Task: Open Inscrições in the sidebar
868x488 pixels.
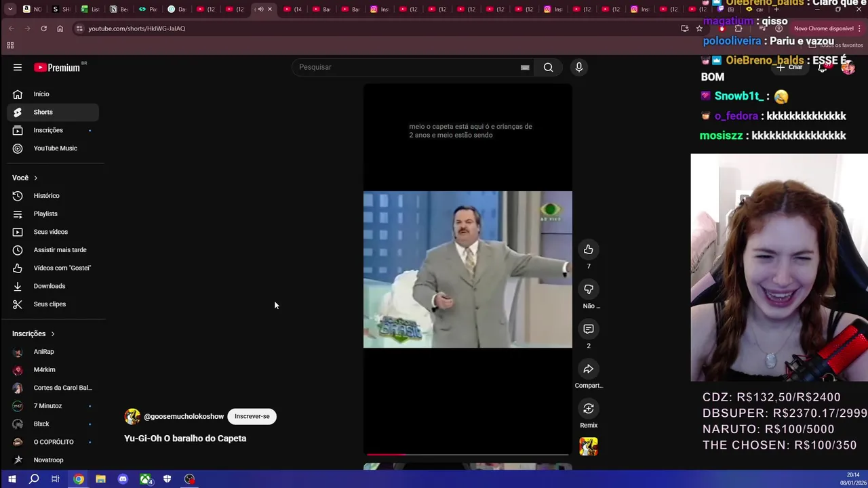Action: [53, 130]
